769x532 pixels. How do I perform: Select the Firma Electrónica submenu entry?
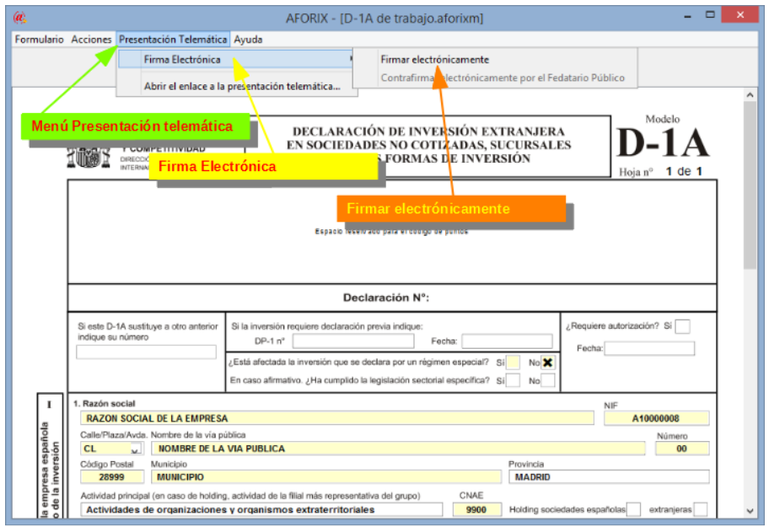[x=235, y=59]
